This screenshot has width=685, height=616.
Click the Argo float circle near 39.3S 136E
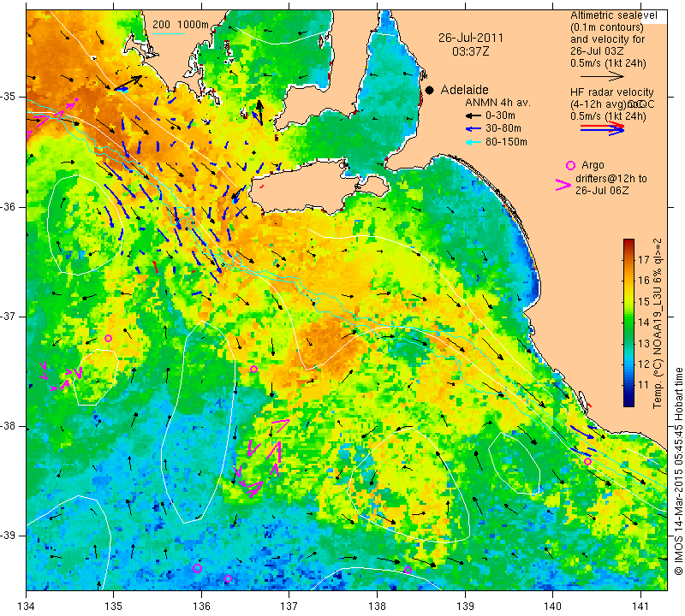tap(198, 568)
